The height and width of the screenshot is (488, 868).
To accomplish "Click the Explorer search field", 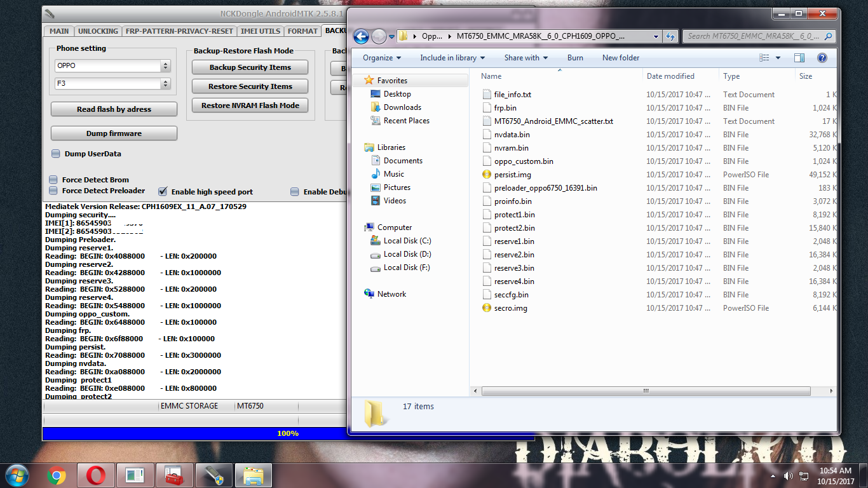I will 759,36.
